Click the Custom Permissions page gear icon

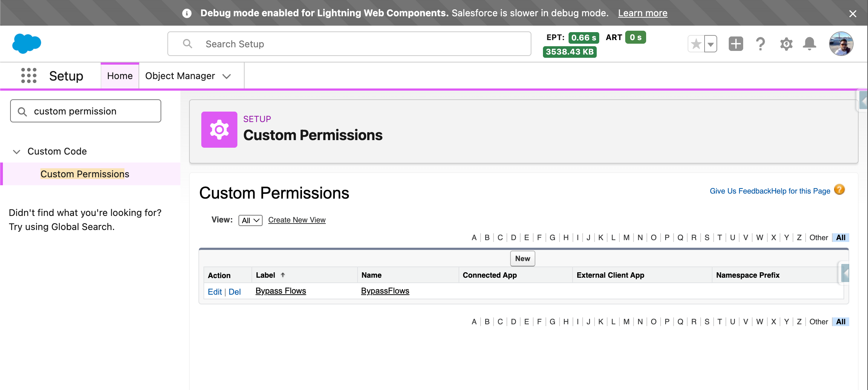[x=219, y=129]
